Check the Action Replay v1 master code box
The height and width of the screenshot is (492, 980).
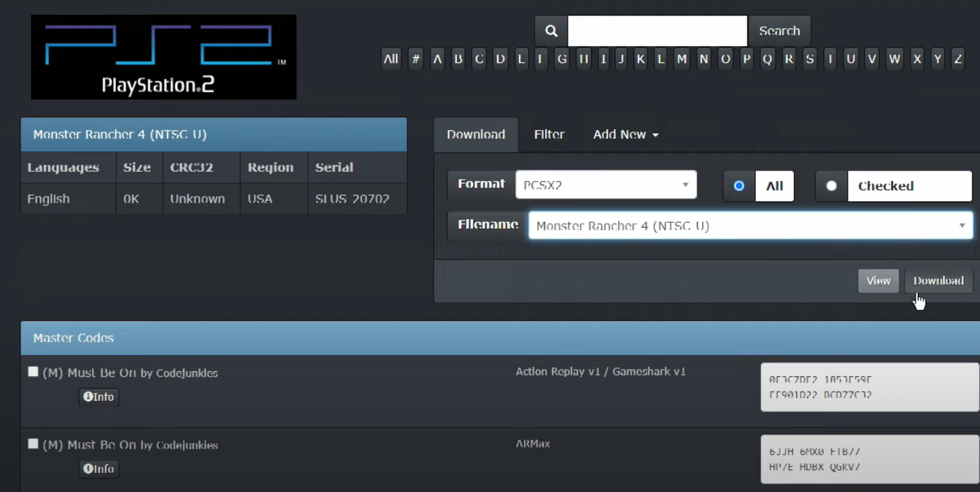click(33, 372)
